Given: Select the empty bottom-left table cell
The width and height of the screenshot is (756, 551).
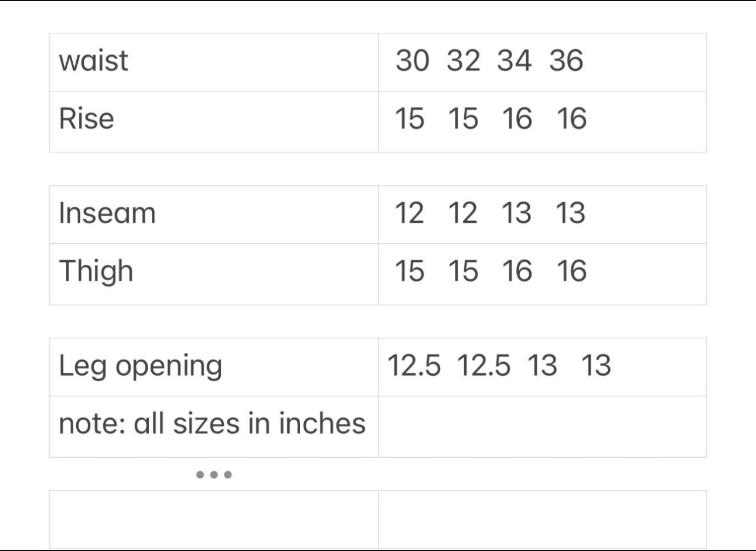Looking at the screenshot, I should tap(214, 519).
